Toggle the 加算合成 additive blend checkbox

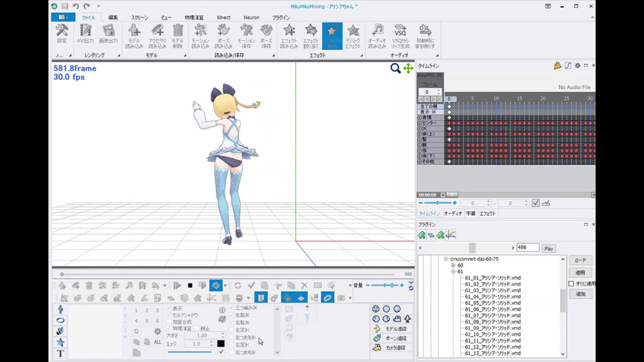pyautogui.click(x=169, y=322)
